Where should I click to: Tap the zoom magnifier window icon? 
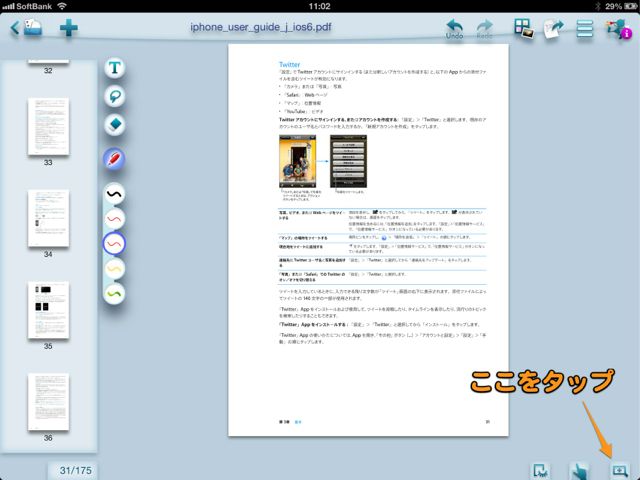pyautogui.click(x=620, y=471)
